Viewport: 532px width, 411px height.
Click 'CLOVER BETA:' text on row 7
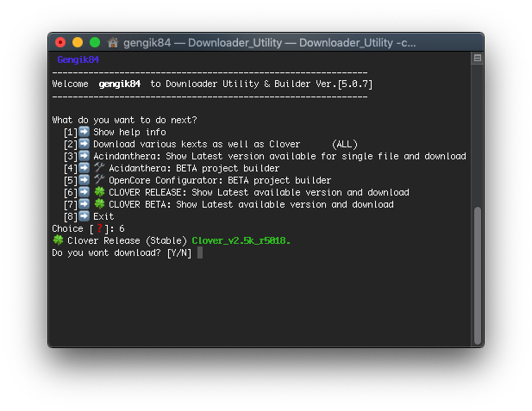click(x=140, y=204)
